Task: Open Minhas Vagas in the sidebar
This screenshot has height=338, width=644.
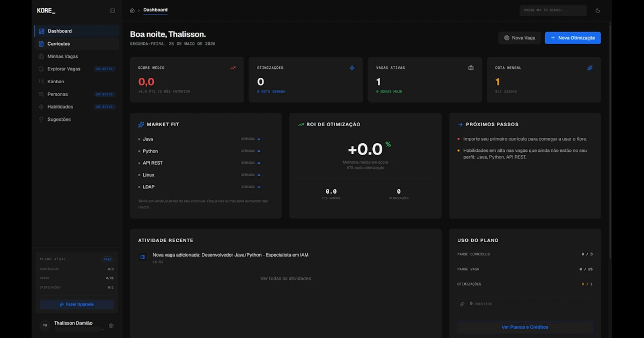Action: click(77, 56)
